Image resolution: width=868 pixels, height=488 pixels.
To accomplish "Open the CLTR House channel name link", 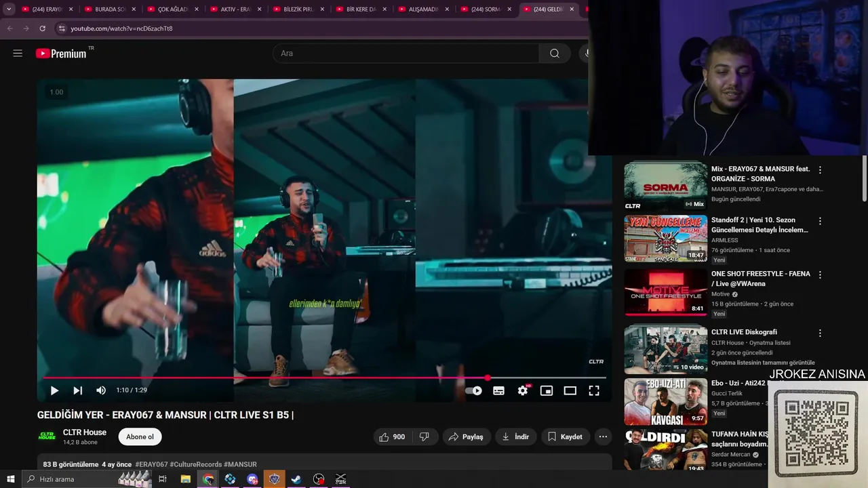I will tap(85, 432).
